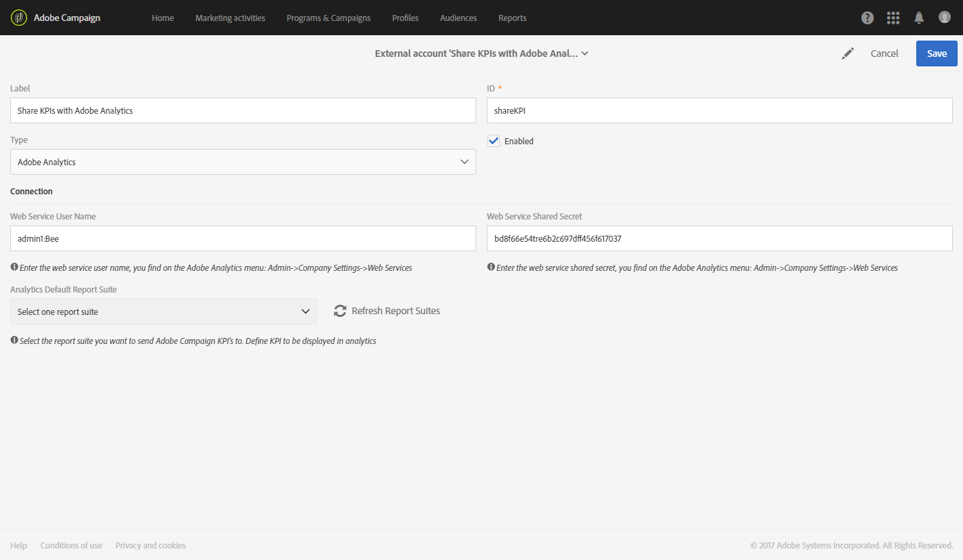The height and width of the screenshot is (560, 963).
Task: Open the user profile avatar
Action: (945, 17)
